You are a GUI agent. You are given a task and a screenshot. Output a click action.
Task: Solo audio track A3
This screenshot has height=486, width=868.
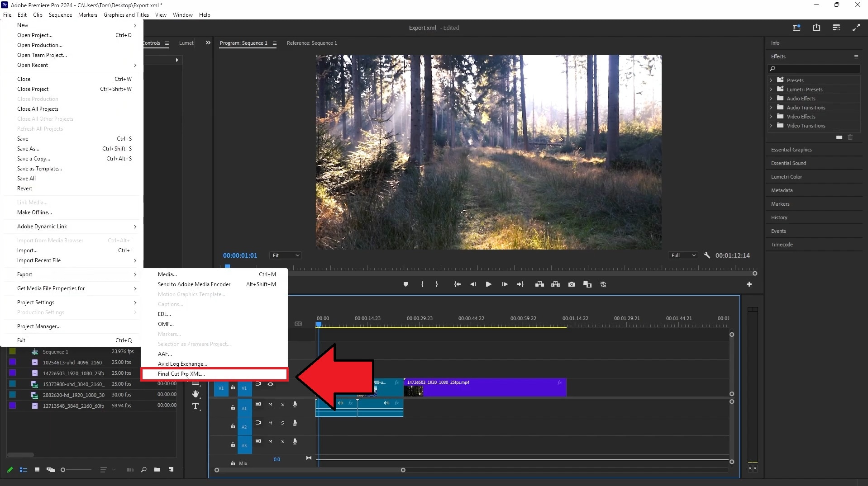(x=282, y=442)
